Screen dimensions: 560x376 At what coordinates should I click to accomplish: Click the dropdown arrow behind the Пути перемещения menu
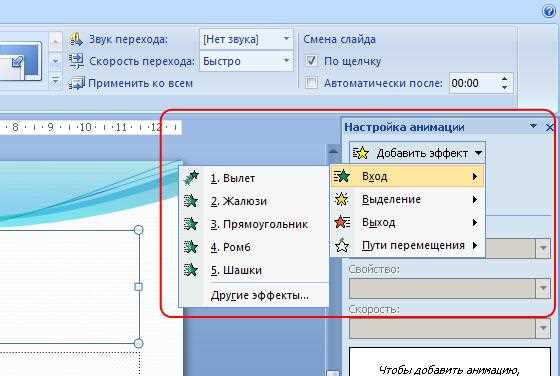click(x=543, y=248)
